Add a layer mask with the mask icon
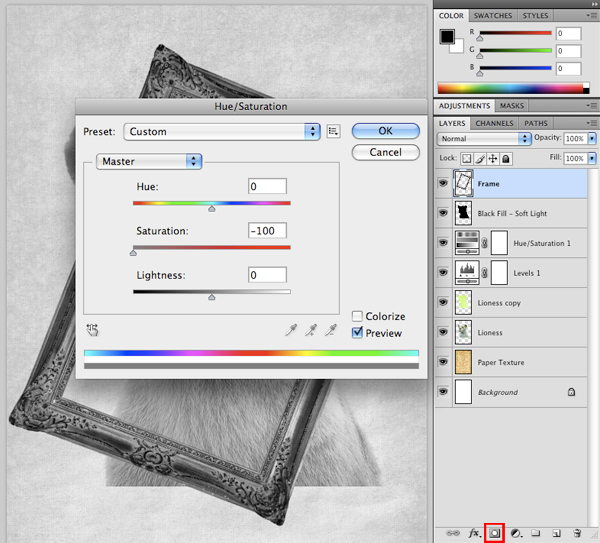The width and height of the screenshot is (600, 543). point(494,533)
